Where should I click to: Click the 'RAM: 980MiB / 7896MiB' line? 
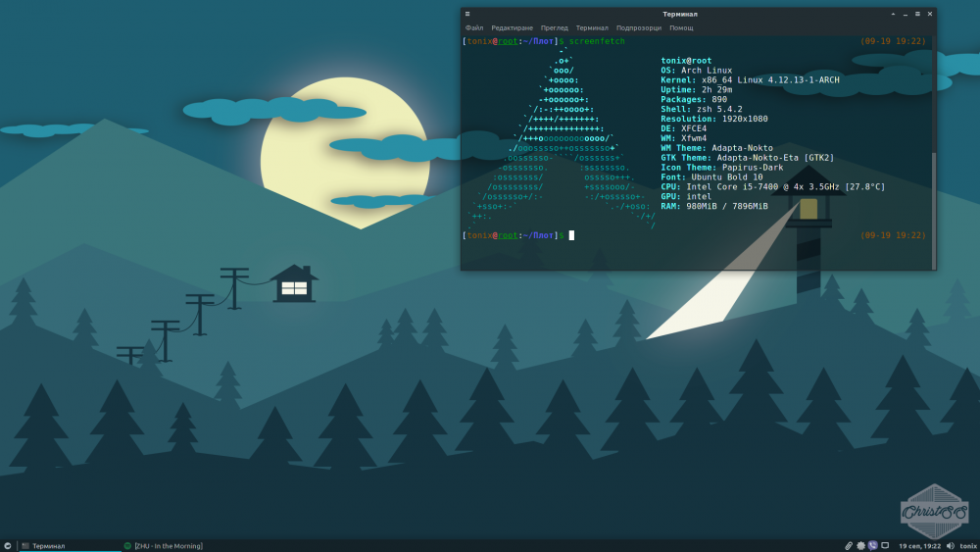(714, 206)
